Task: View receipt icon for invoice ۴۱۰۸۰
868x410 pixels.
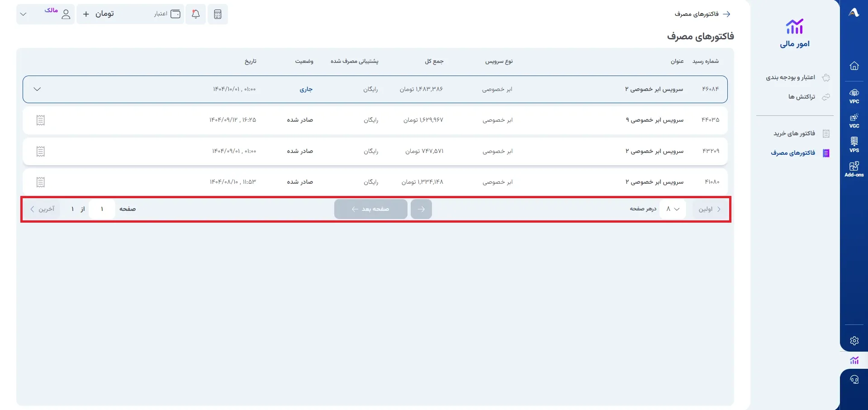Action: point(41,182)
